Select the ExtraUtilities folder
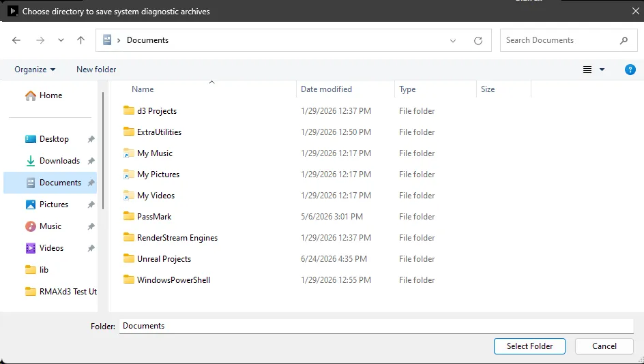This screenshot has height=364, width=644. (160, 132)
